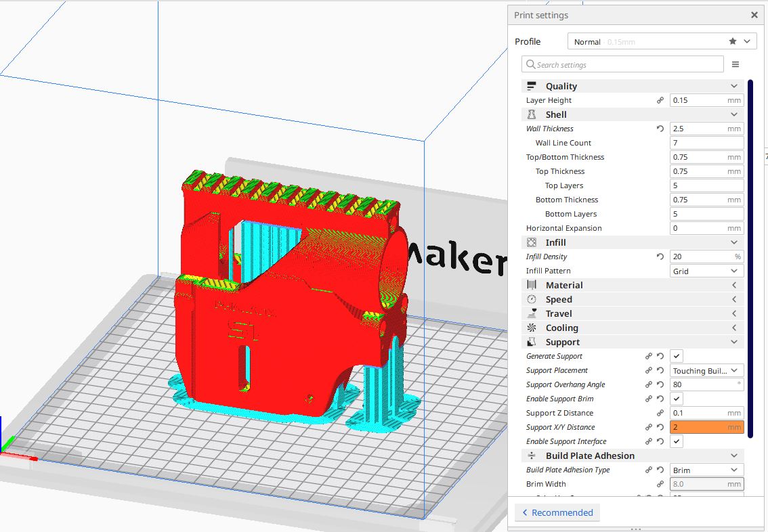Screen dimensions: 768x532
Task: Edit the highlighted Support X/Y Distance field
Action: click(707, 427)
